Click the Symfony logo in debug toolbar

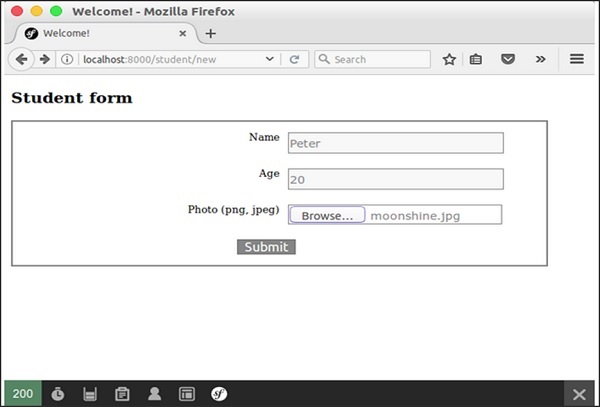(219, 394)
